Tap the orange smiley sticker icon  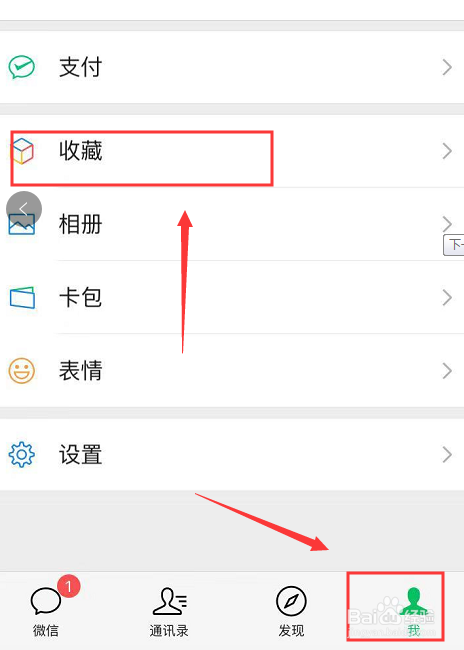pos(22,371)
